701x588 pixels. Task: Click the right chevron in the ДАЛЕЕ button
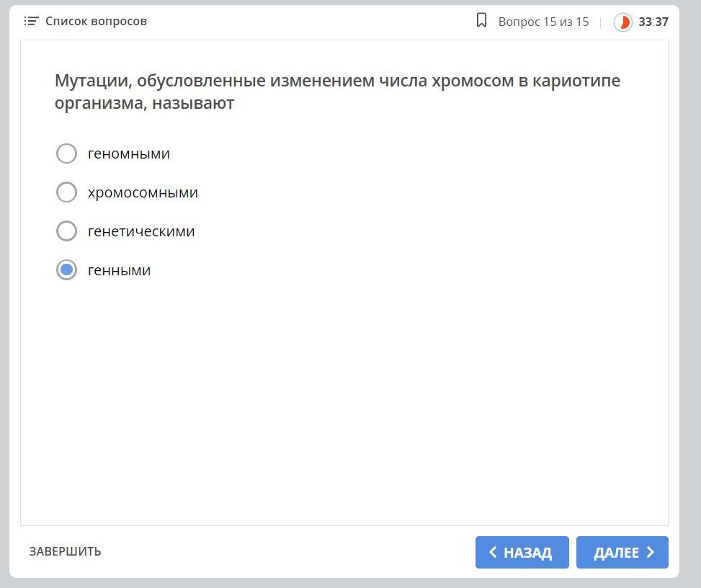[651, 553]
